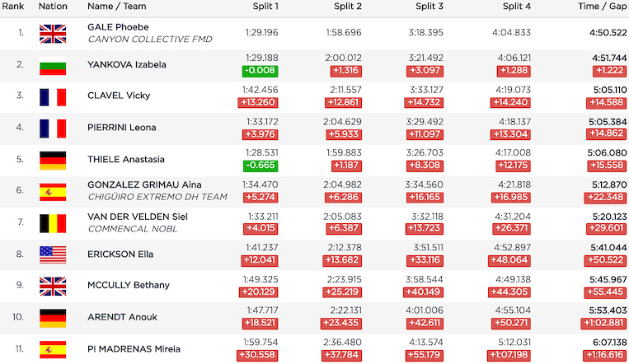
Task: Select the German flag in ARENDT Anouk's row
Action: coord(53,317)
